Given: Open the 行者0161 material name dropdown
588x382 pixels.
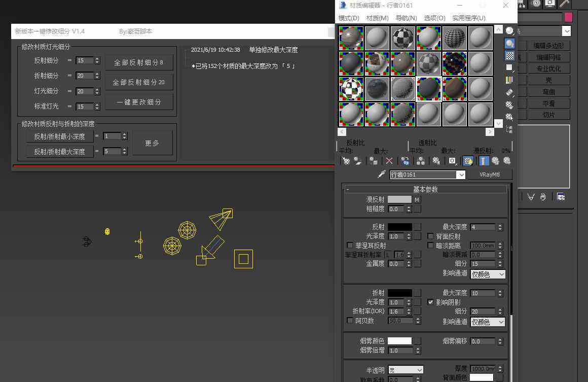Looking at the screenshot, I should point(461,175).
